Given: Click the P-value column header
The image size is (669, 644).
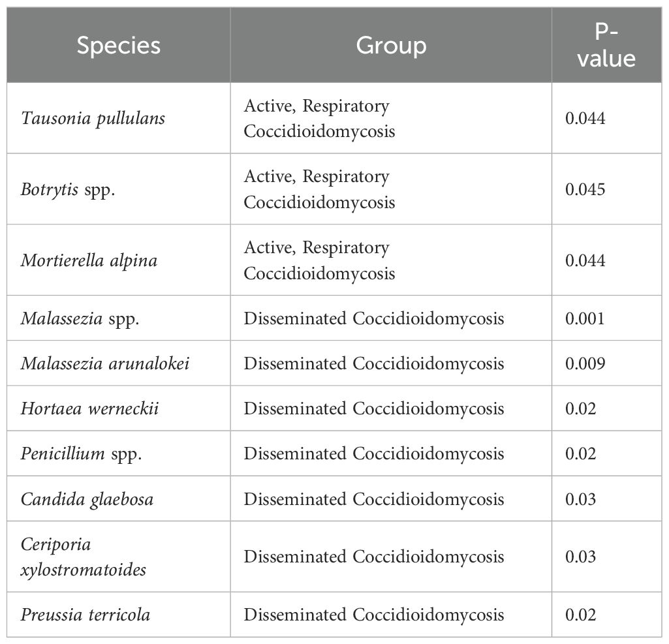Looking at the screenshot, I should (606, 45).
